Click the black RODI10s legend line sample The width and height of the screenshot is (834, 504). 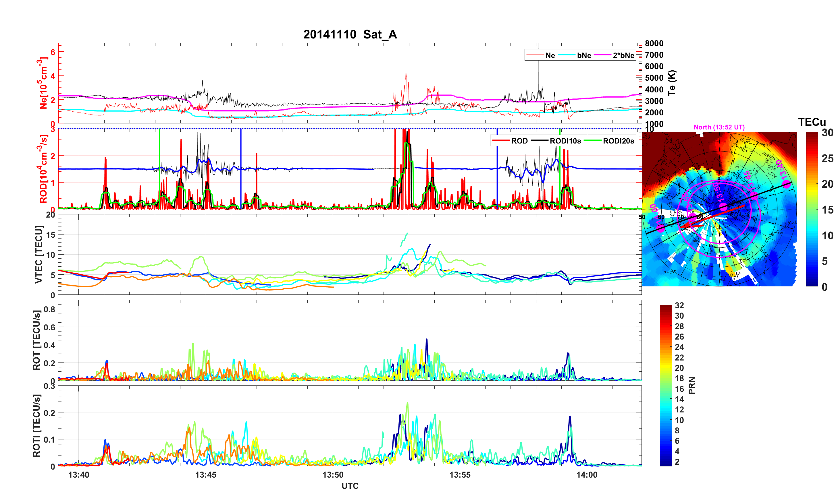[539, 141]
